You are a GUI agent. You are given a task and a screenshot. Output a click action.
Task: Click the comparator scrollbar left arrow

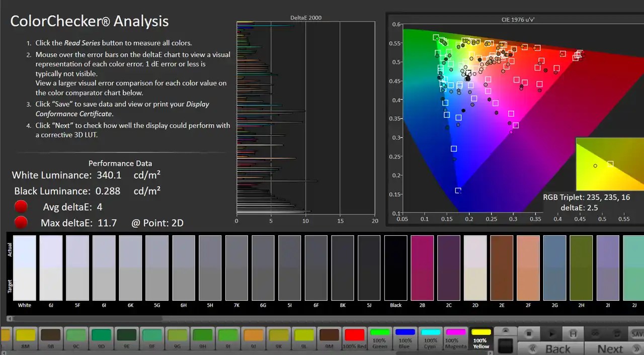click(9, 318)
